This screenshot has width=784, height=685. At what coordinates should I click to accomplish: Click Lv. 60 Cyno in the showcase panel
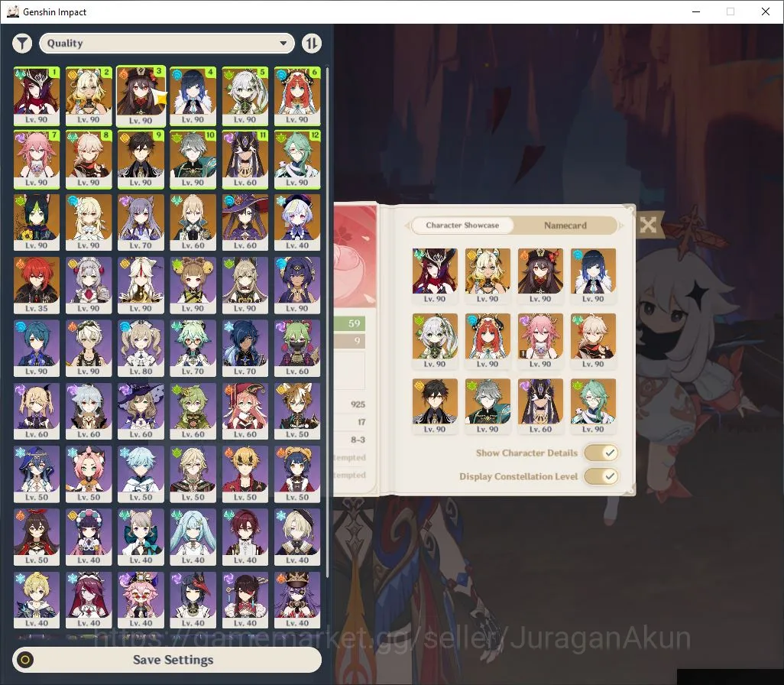click(540, 406)
